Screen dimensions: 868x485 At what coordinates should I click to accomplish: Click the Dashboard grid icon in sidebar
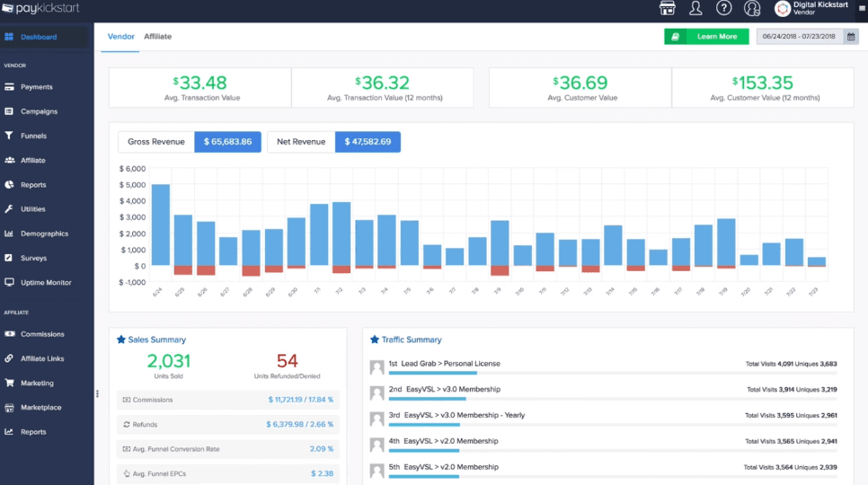pyautogui.click(x=9, y=37)
